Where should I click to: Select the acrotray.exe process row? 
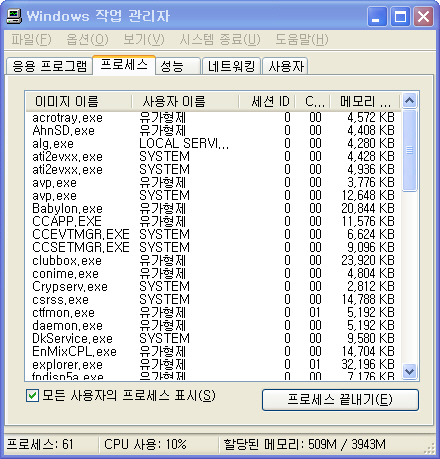pos(213,118)
